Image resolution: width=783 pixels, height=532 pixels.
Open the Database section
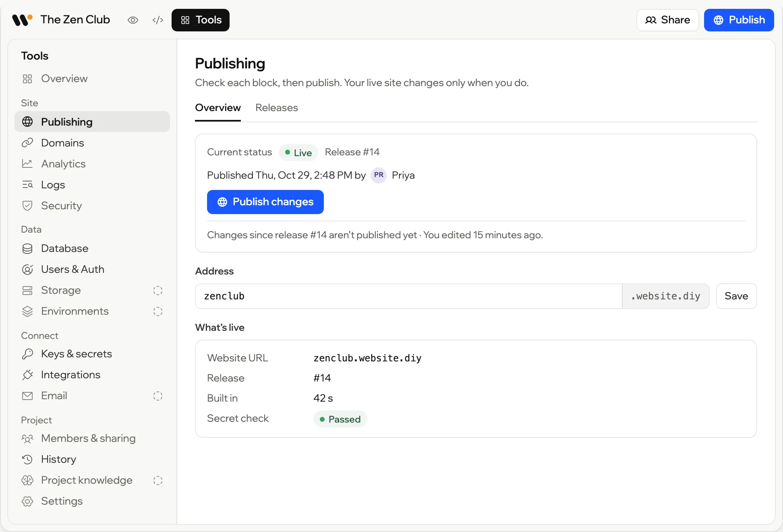pos(92,248)
